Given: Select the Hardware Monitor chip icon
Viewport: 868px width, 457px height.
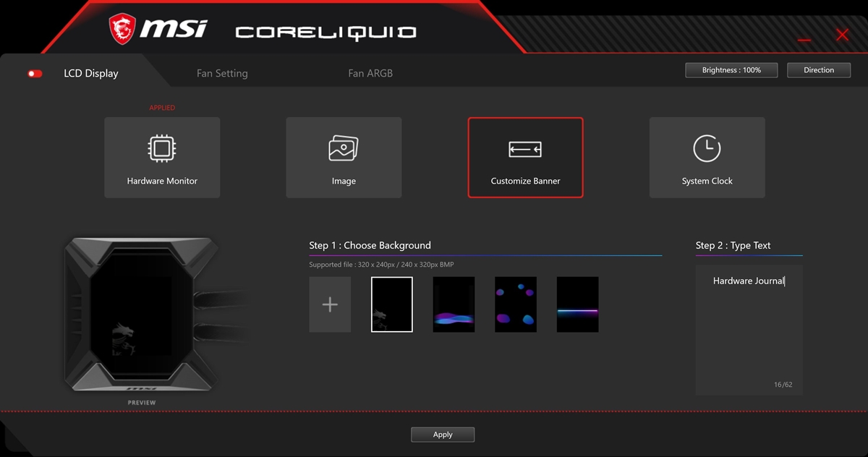Looking at the screenshot, I should [162, 149].
